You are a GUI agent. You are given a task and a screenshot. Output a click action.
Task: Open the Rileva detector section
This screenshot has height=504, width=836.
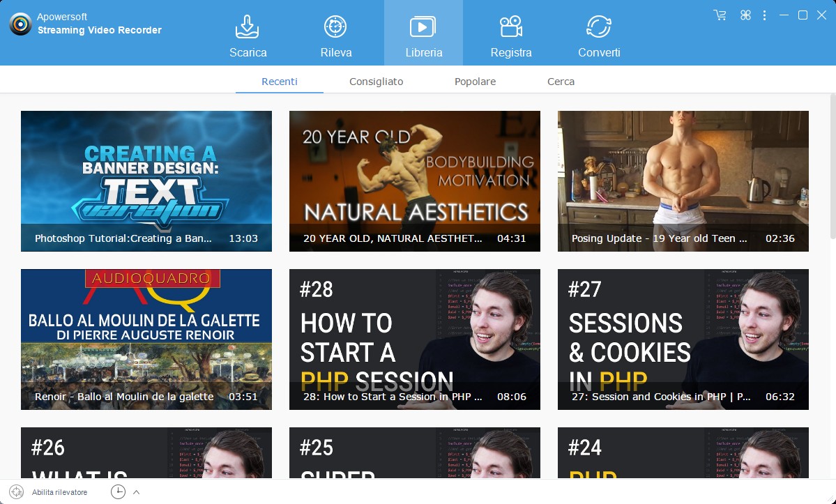pos(336,36)
